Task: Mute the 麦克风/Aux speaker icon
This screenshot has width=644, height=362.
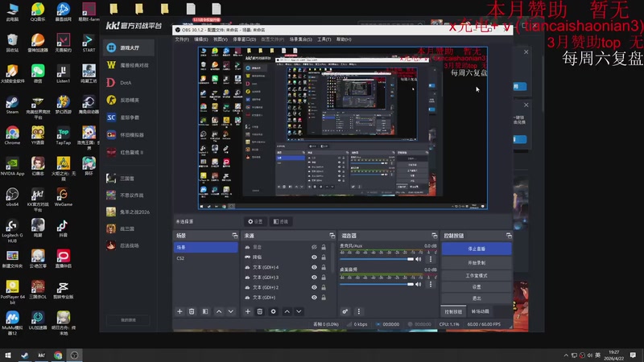Action: point(418,259)
